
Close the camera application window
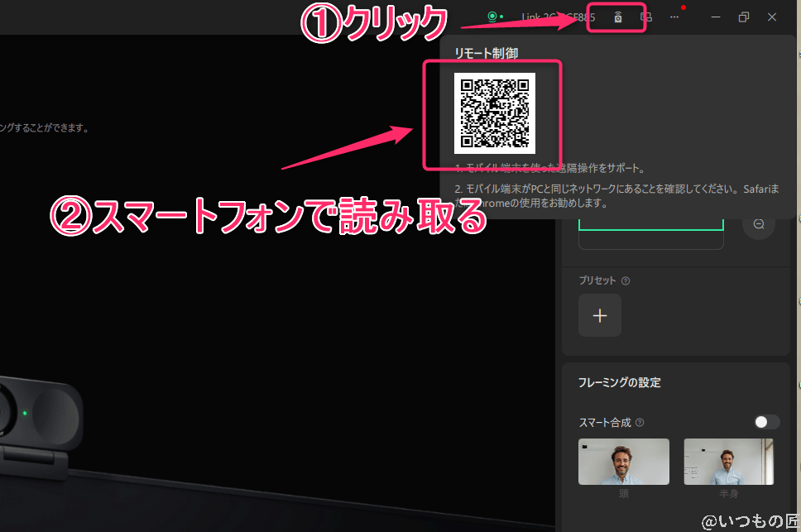772,17
